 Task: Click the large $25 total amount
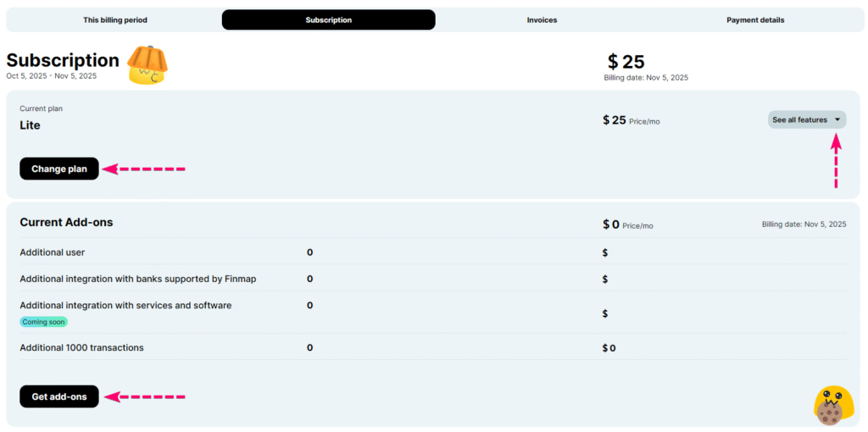[626, 62]
